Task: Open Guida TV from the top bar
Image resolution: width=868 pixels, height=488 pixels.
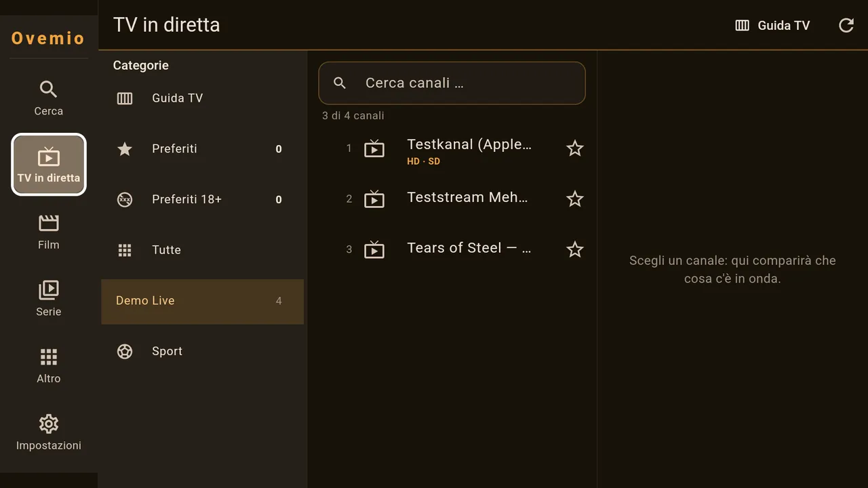Action: tap(772, 25)
